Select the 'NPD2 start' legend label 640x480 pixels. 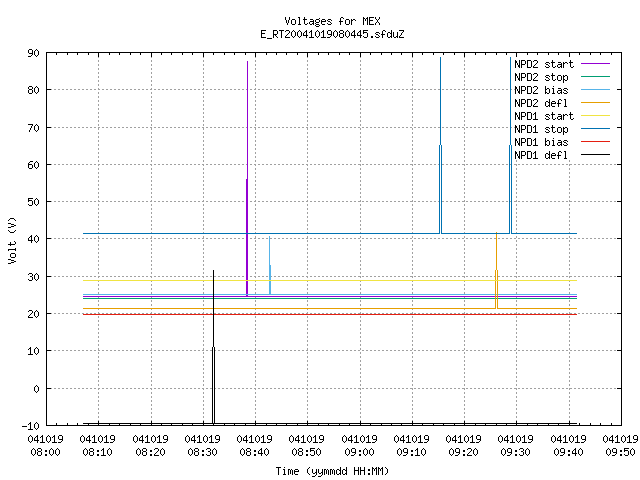pyautogui.click(x=544, y=64)
